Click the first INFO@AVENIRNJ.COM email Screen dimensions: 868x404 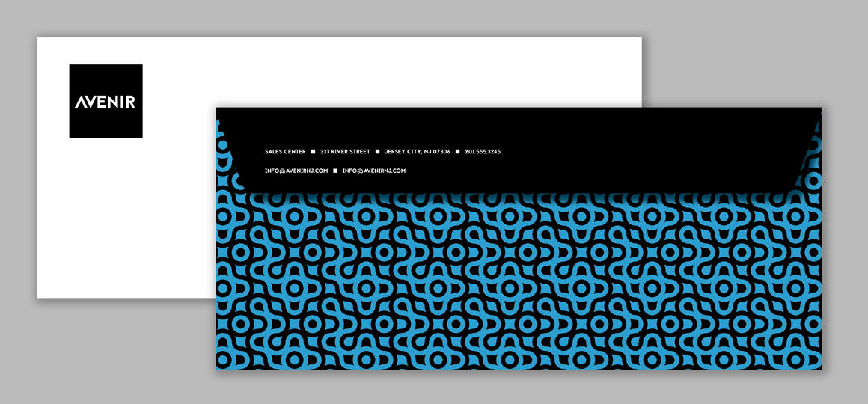(296, 171)
